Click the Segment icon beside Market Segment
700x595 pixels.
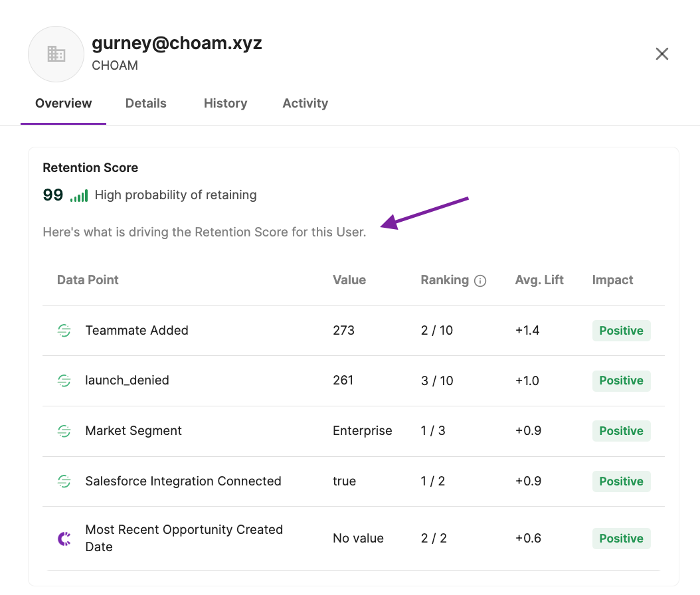[64, 431]
